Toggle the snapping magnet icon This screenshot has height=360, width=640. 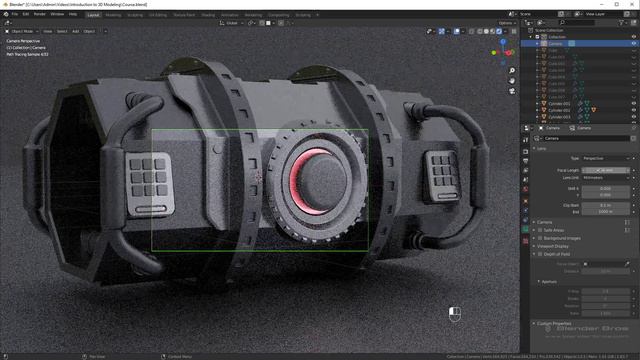click(262, 23)
